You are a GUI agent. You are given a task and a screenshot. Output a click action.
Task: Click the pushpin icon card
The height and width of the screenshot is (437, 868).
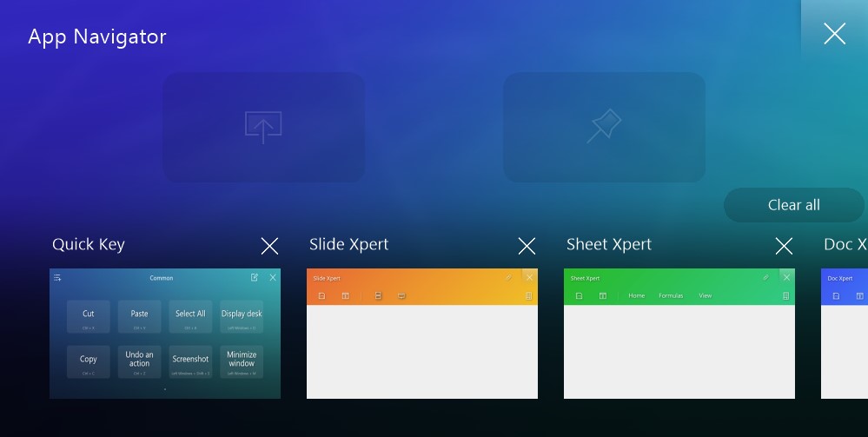[604, 127]
